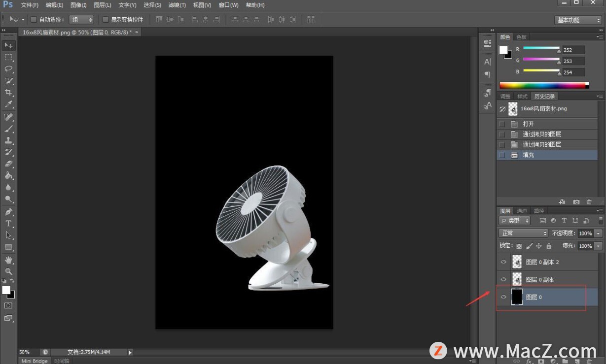Hide layer '图层 0 副本 2'

(x=503, y=263)
